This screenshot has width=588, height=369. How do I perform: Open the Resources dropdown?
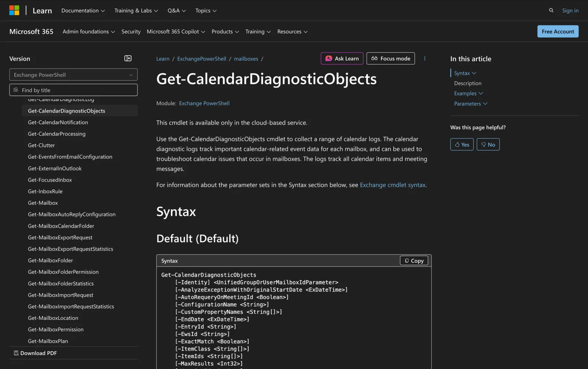[292, 31]
